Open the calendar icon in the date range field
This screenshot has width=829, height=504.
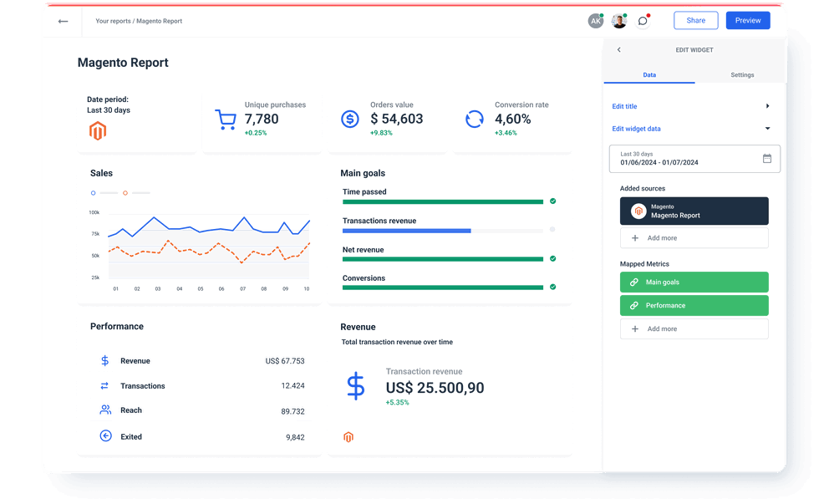pyautogui.click(x=766, y=158)
